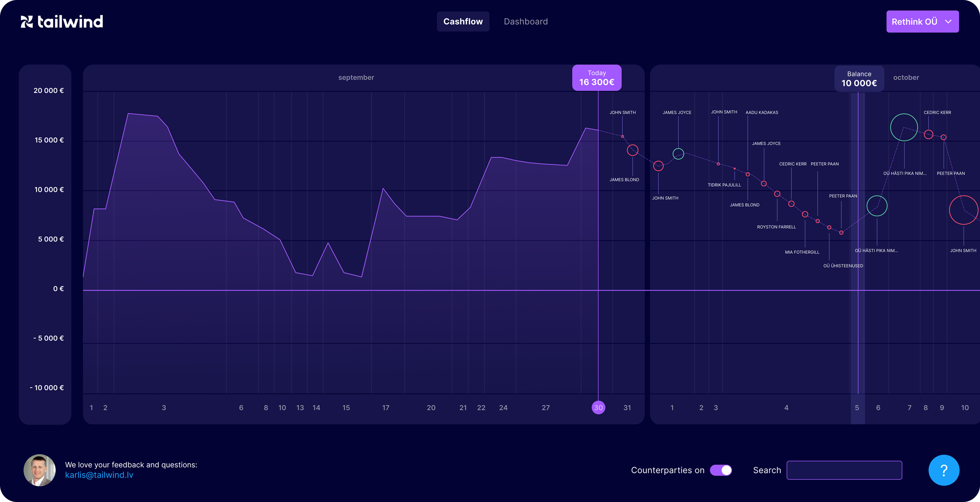This screenshot has width=980, height=502.
Task: Click the AADU KADAKAS label
Action: [x=762, y=113]
